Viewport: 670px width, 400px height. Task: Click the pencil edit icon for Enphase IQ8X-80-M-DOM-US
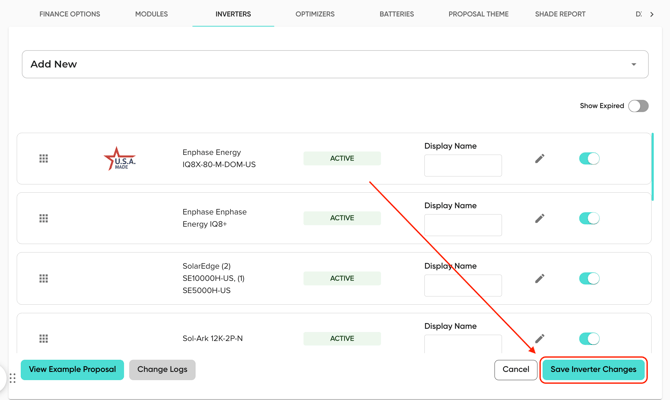539,159
